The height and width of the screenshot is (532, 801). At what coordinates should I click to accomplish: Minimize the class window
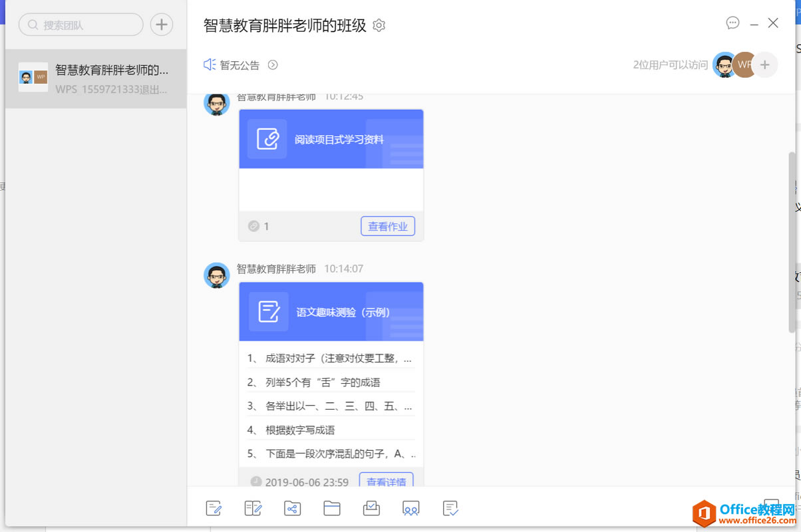pyautogui.click(x=754, y=23)
